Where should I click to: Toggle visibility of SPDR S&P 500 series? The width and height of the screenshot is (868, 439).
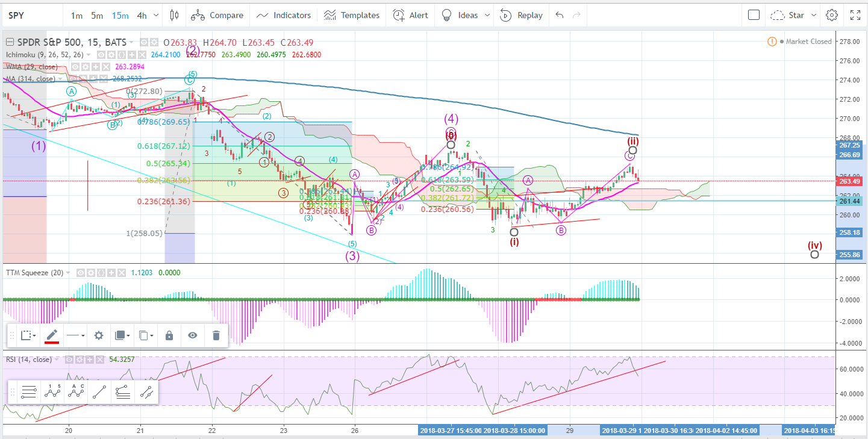coord(144,42)
